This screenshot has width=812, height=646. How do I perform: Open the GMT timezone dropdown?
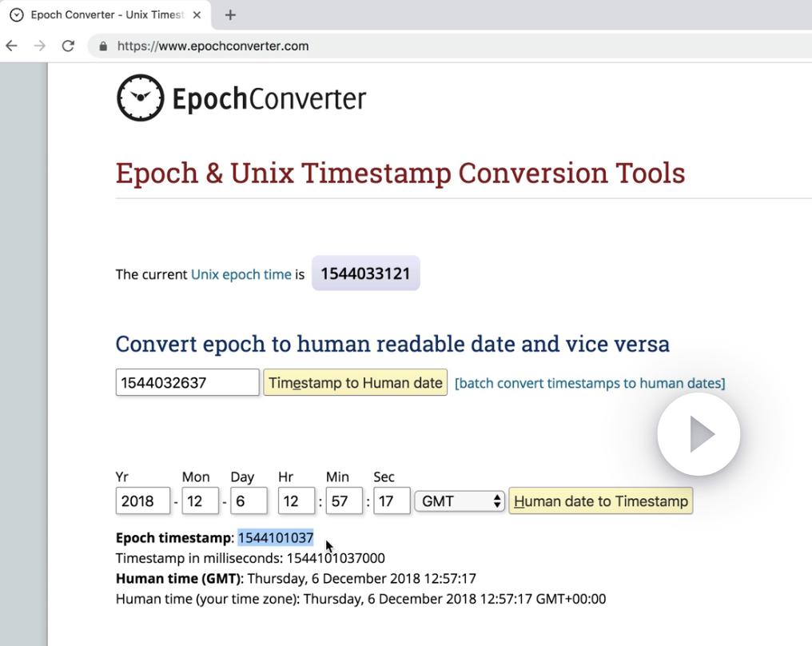[460, 501]
